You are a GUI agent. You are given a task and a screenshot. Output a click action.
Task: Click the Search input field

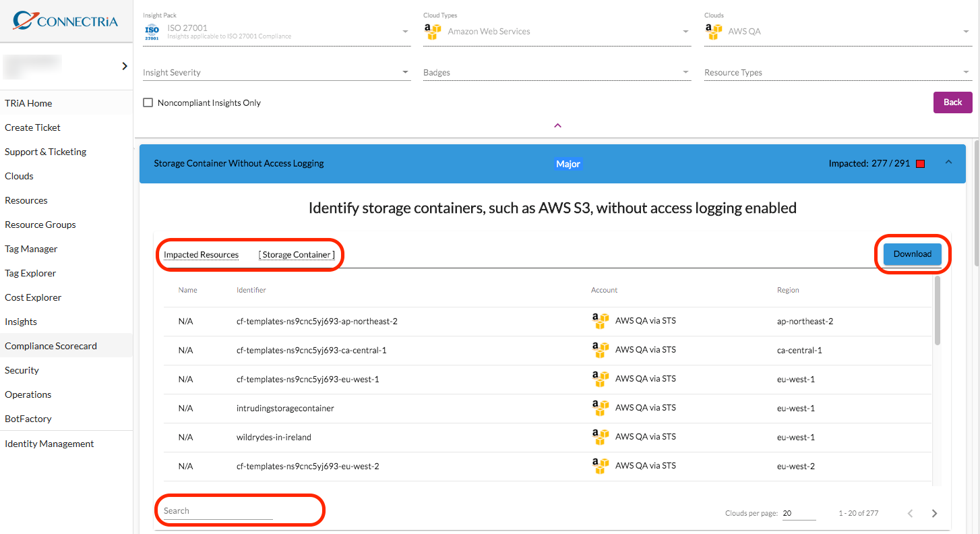tap(218, 511)
